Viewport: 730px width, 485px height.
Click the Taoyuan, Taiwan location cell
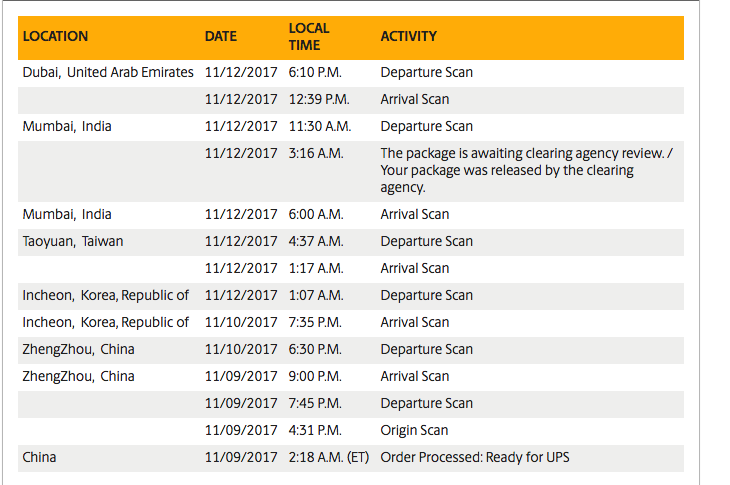73,242
